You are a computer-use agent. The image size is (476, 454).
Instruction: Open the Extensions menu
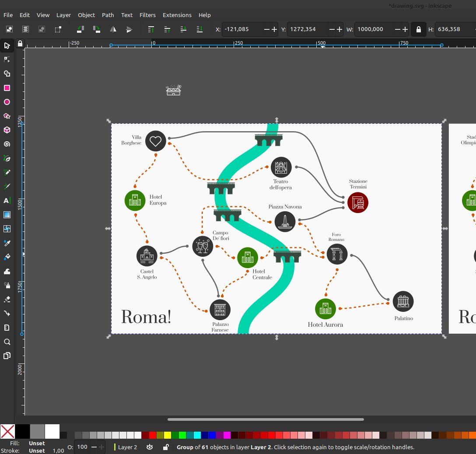(x=177, y=15)
